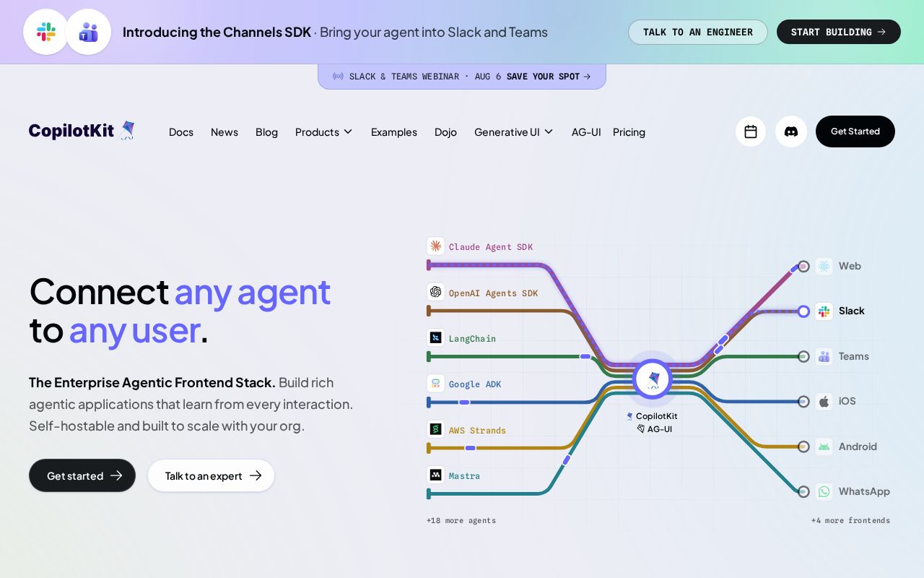Screen dimensions: 924x578
Task: Select the Google ADK icon
Action: (435, 384)
